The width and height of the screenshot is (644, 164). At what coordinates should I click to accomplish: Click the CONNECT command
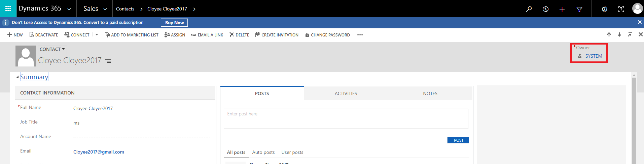tap(77, 35)
